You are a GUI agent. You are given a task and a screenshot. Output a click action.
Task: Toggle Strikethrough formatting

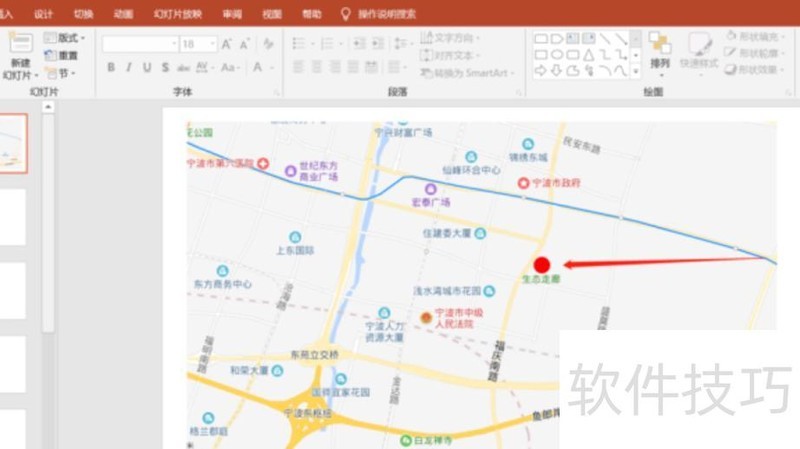(183, 67)
